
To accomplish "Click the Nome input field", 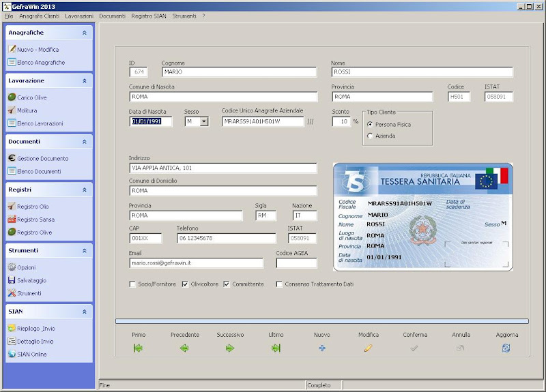I will click(x=422, y=72).
